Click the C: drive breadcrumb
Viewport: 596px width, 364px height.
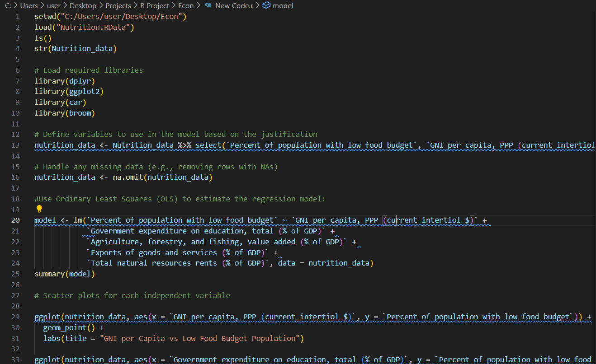tap(8, 5)
